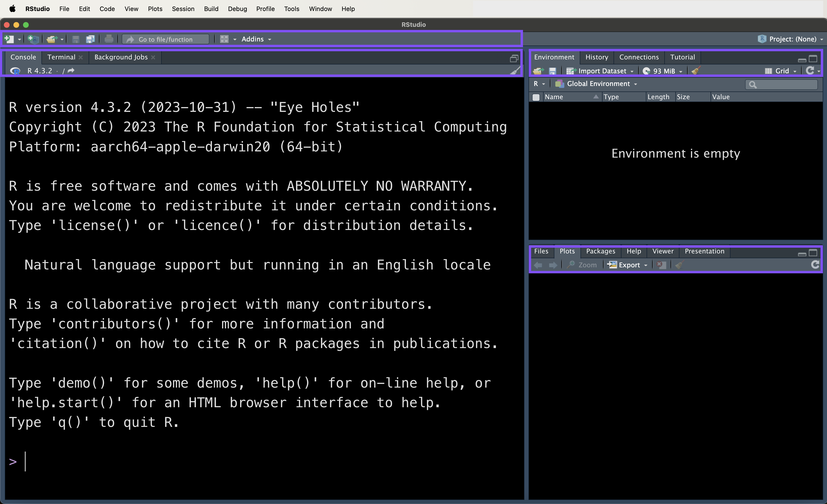Click the Workspace Panes grid icon
Screen dimensions: 827x504
pos(224,39)
